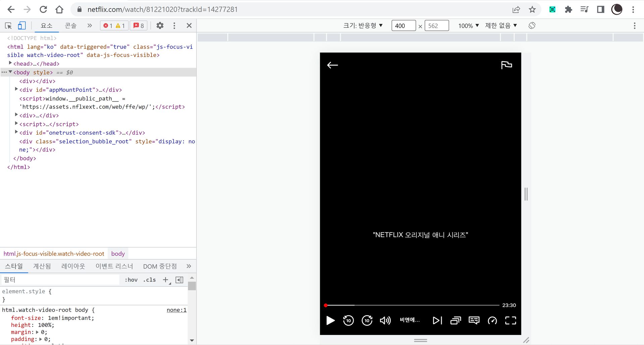Select the body breadcrumb
This screenshot has height=345, width=644.
118,254
